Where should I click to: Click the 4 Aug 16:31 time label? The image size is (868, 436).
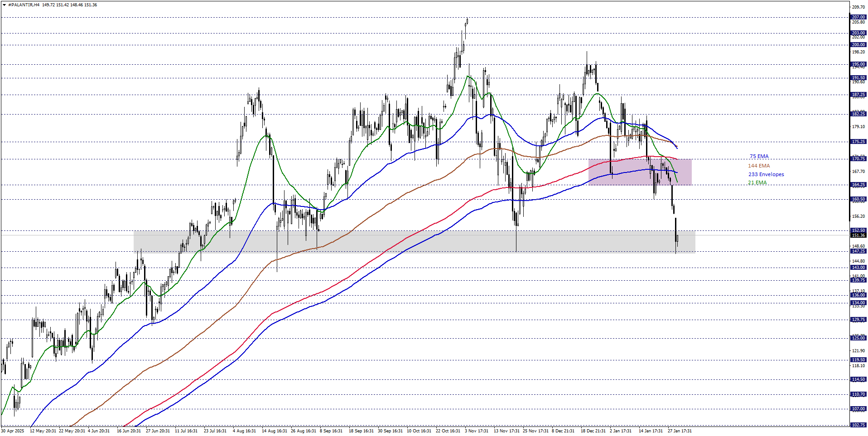(x=244, y=431)
